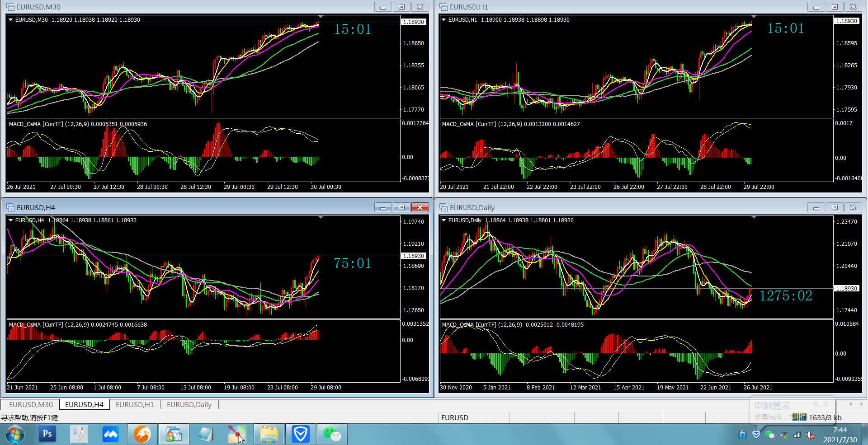Close the EURUSD,H4 chart window
The height and width of the screenshot is (445, 868).
420,207
